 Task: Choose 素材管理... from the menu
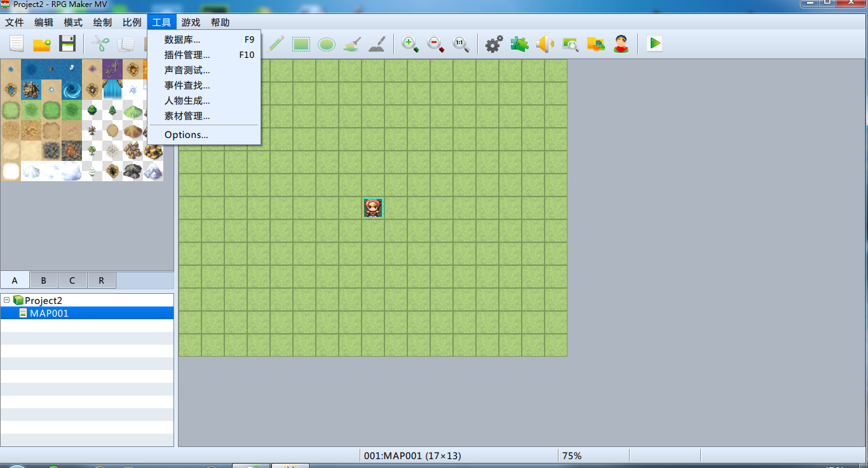pyautogui.click(x=204, y=116)
